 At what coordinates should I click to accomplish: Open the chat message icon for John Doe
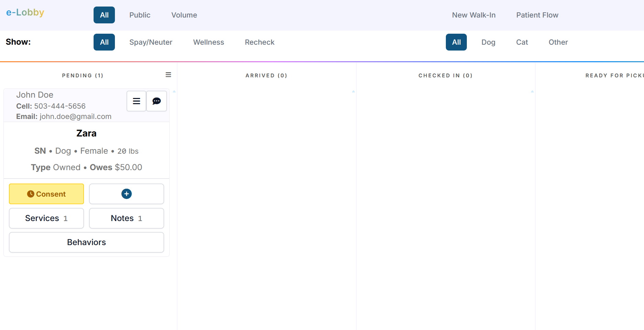tap(157, 101)
